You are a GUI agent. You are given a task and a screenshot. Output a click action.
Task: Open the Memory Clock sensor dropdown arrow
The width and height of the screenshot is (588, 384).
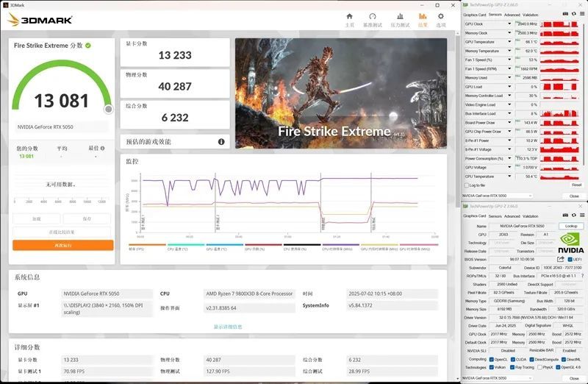click(509, 32)
